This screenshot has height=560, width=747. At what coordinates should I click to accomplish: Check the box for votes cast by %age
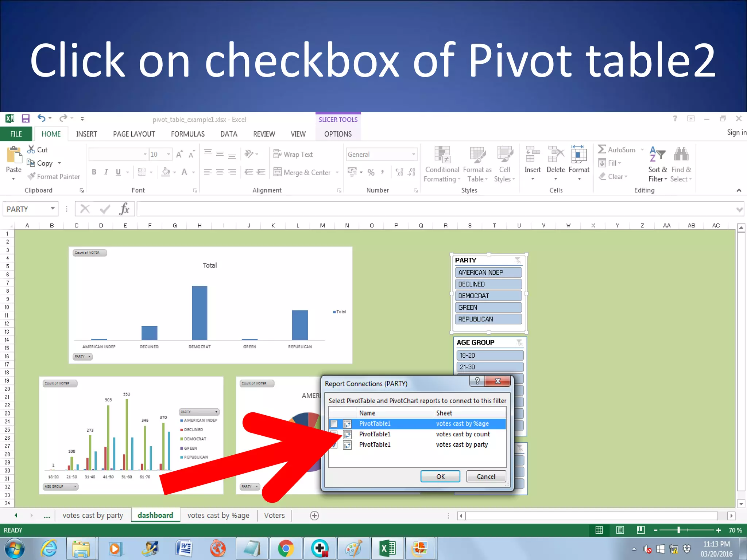[x=334, y=424]
